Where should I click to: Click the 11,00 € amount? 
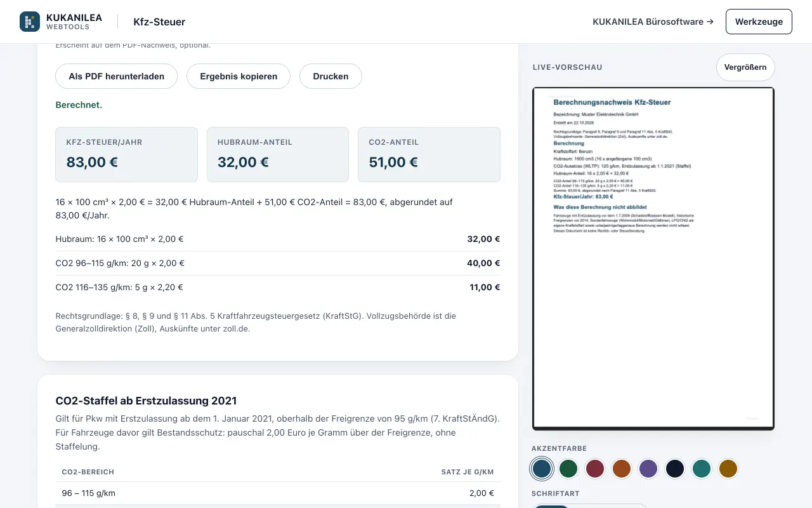pyautogui.click(x=485, y=287)
